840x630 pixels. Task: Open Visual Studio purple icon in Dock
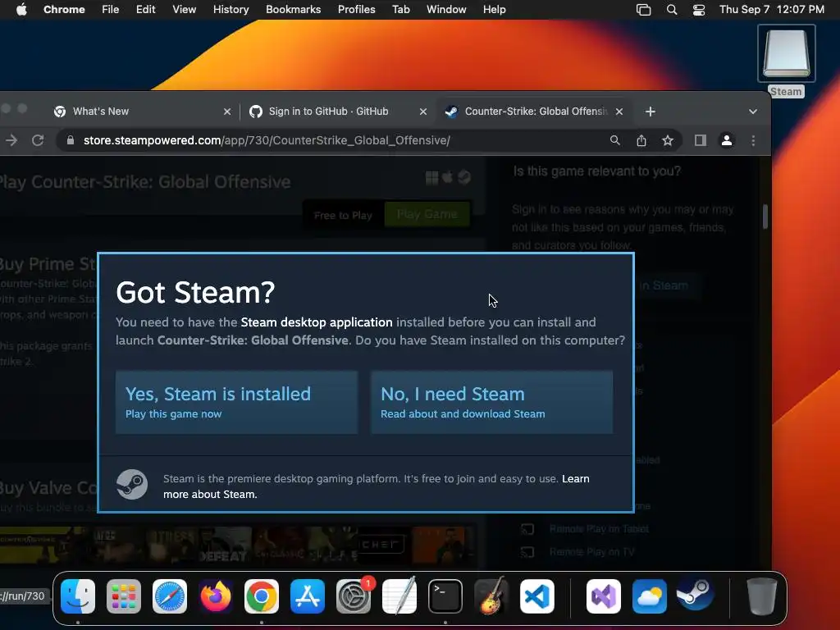point(604,596)
